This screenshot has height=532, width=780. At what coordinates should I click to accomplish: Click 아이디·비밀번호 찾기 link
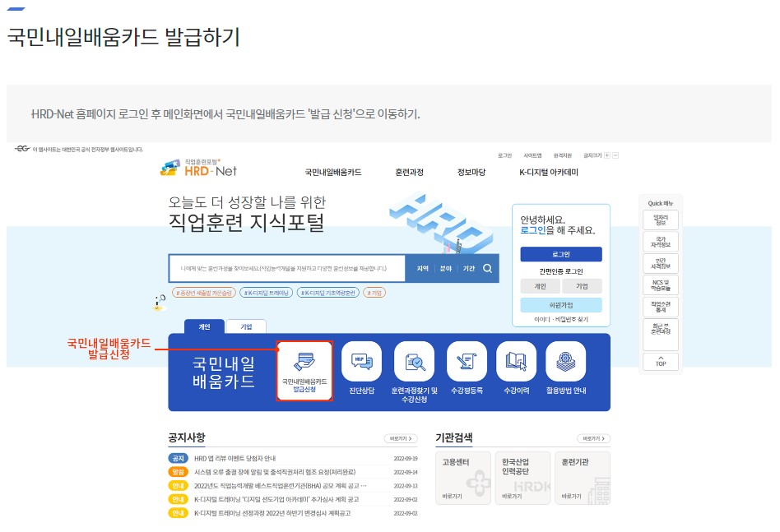(x=561, y=319)
